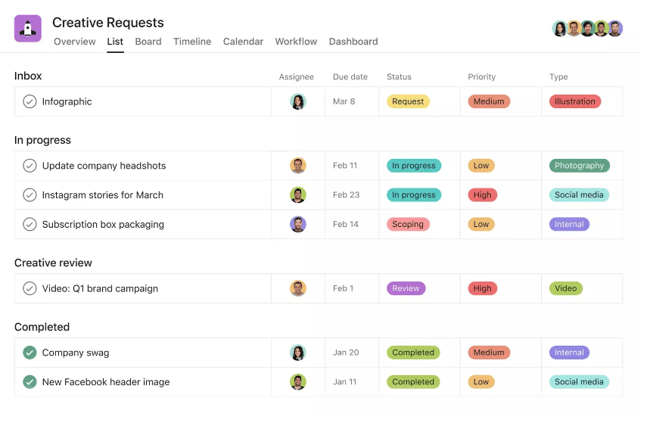
Task: Click the red Illustration type tag
Action: coord(574,101)
